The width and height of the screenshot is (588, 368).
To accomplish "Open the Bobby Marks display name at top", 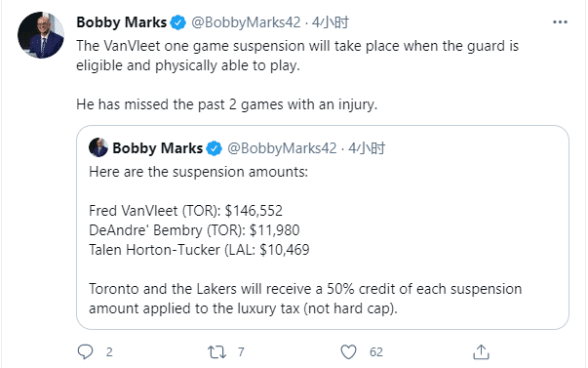I will 122,22.
